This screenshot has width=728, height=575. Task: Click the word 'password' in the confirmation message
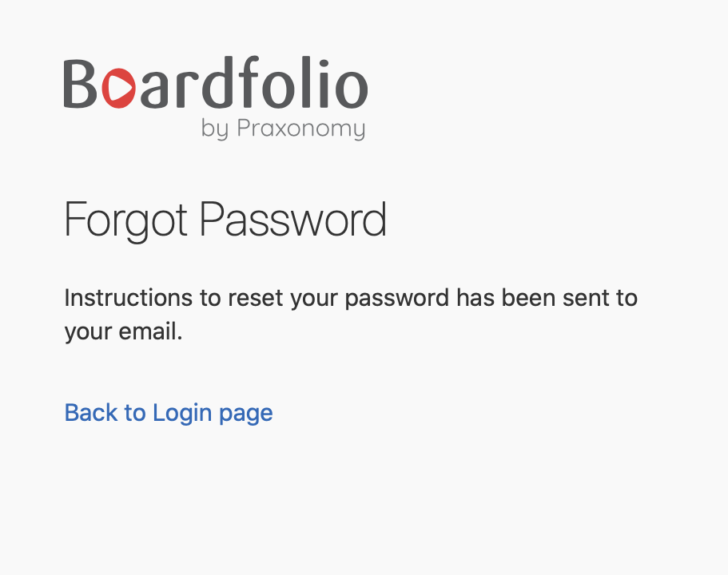click(x=397, y=299)
